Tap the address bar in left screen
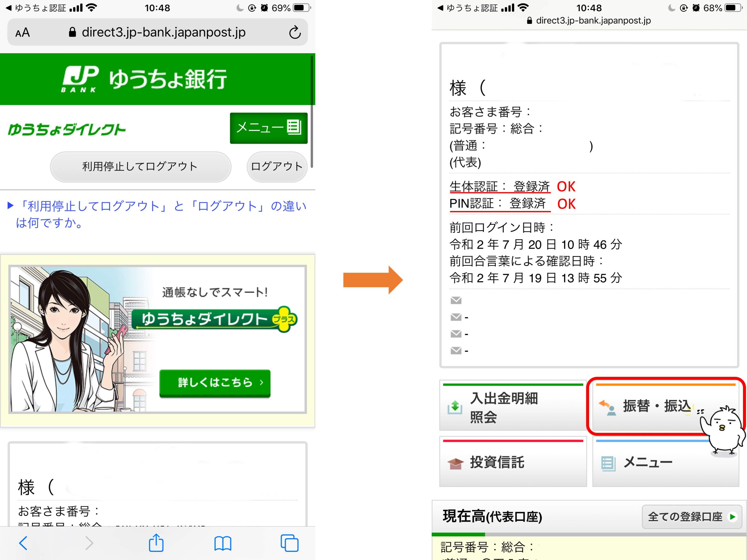 click(157, 32)
